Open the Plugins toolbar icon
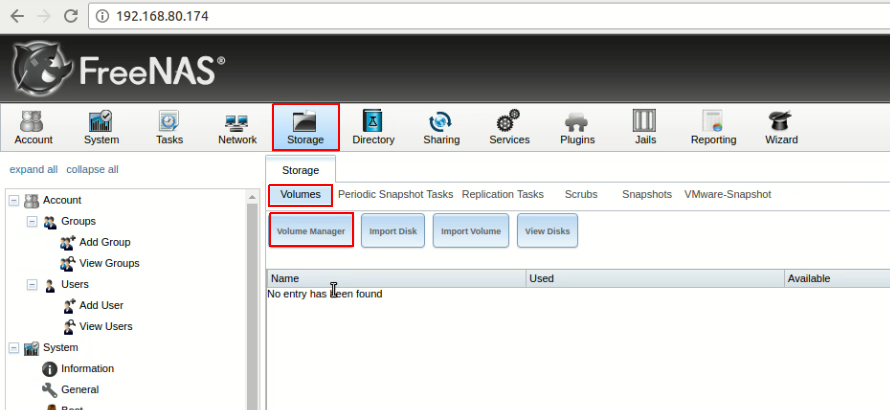Viewport: 890px width, 410px height. tap(577, 127)
